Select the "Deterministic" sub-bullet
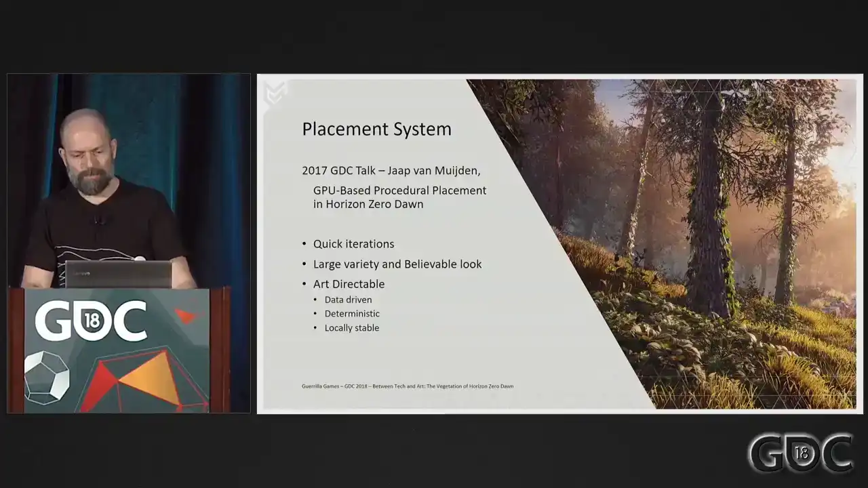Viewport: 868px width, 488px height. (x=352, y=314)
